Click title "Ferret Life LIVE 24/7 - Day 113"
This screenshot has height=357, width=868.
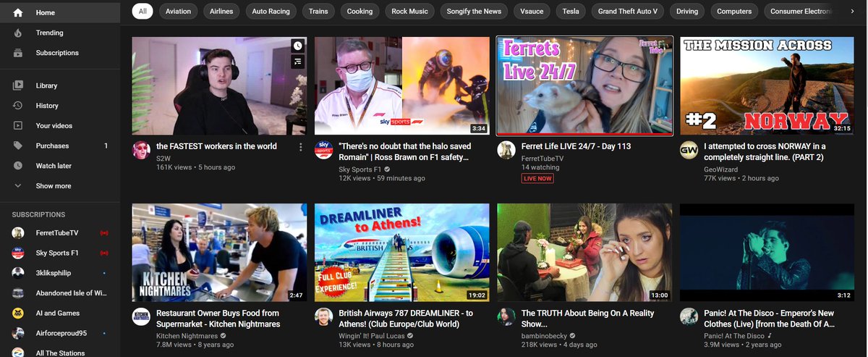(x=576, y=146)
